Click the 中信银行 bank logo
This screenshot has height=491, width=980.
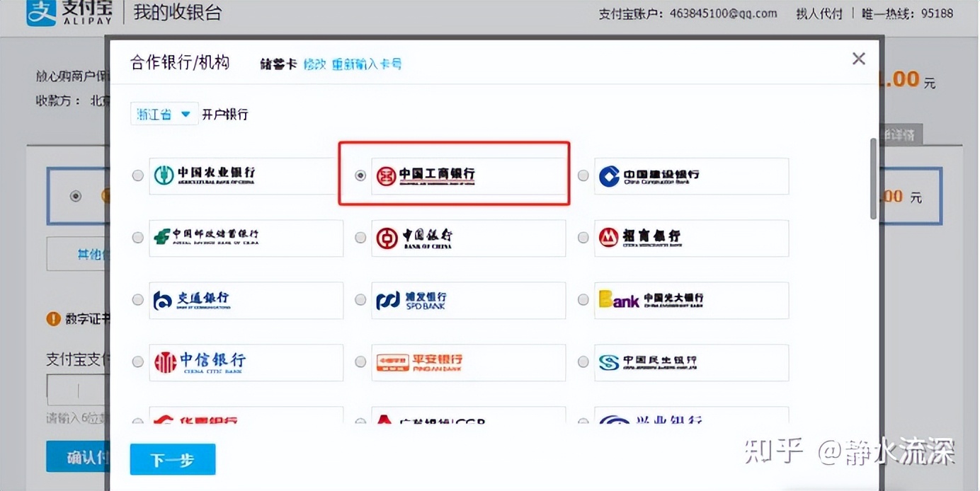coord(200,362)
